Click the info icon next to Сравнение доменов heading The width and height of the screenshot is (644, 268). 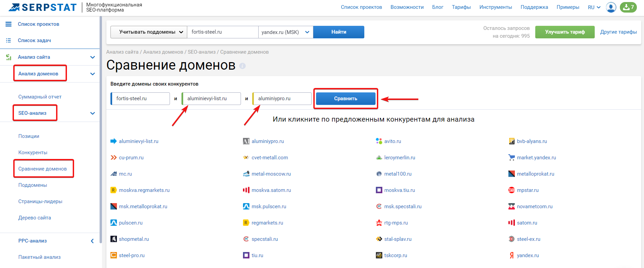point(242,66)
